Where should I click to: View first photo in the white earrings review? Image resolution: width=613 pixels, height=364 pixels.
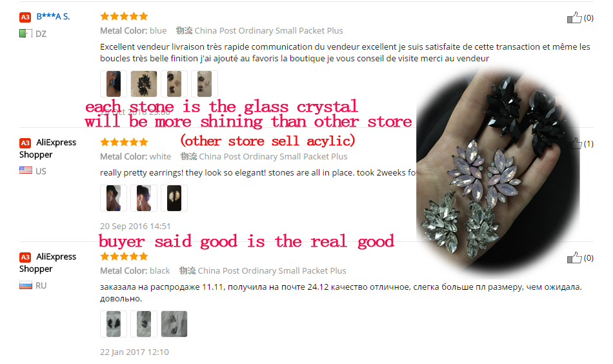pos(114,198)
